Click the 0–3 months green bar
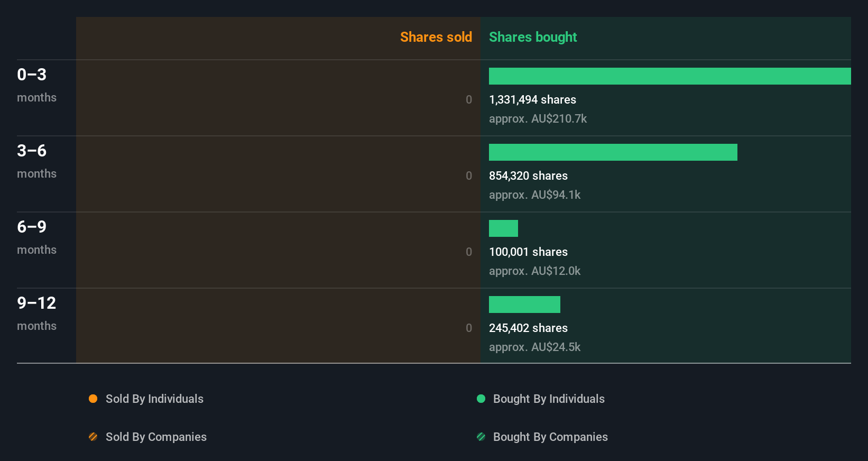Viewport: 868px width, 461px height. pyautogui.click(x=670, y=76)
